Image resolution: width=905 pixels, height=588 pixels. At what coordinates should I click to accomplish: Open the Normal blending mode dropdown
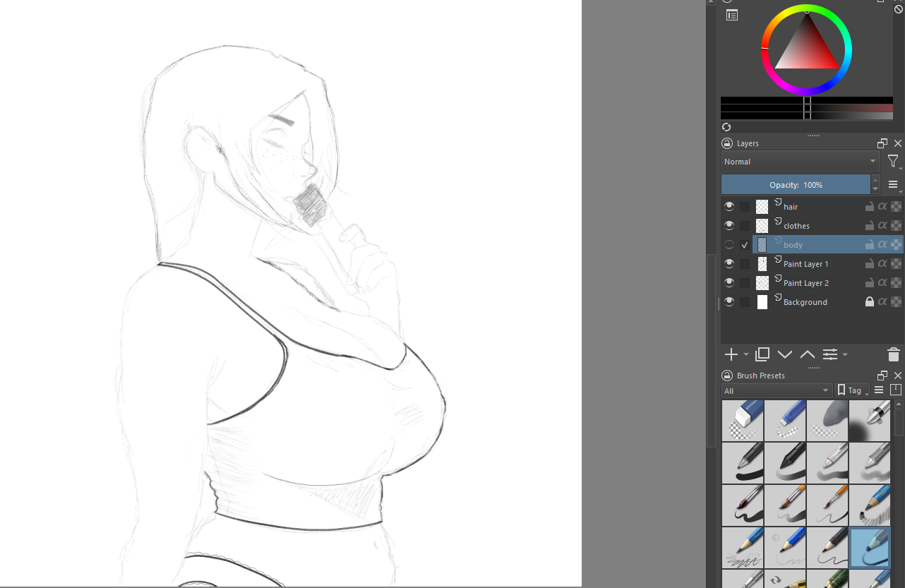[x=801, y=162]
